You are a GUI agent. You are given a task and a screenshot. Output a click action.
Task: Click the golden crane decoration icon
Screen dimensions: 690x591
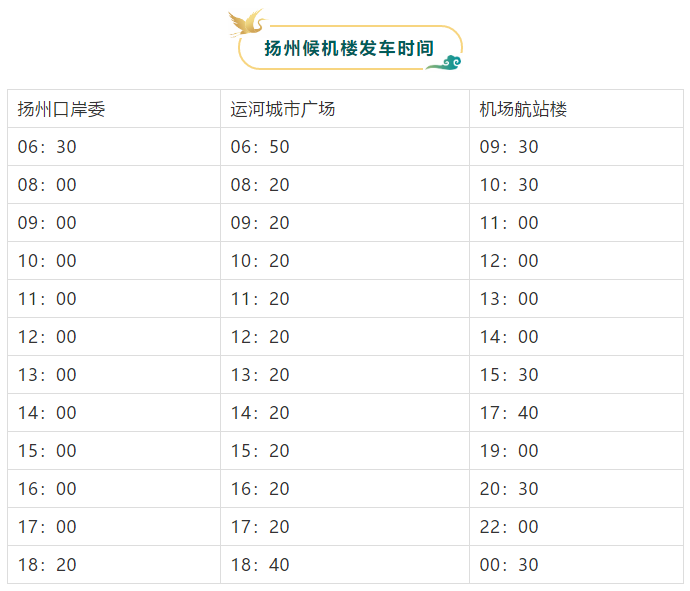[247, 22]
